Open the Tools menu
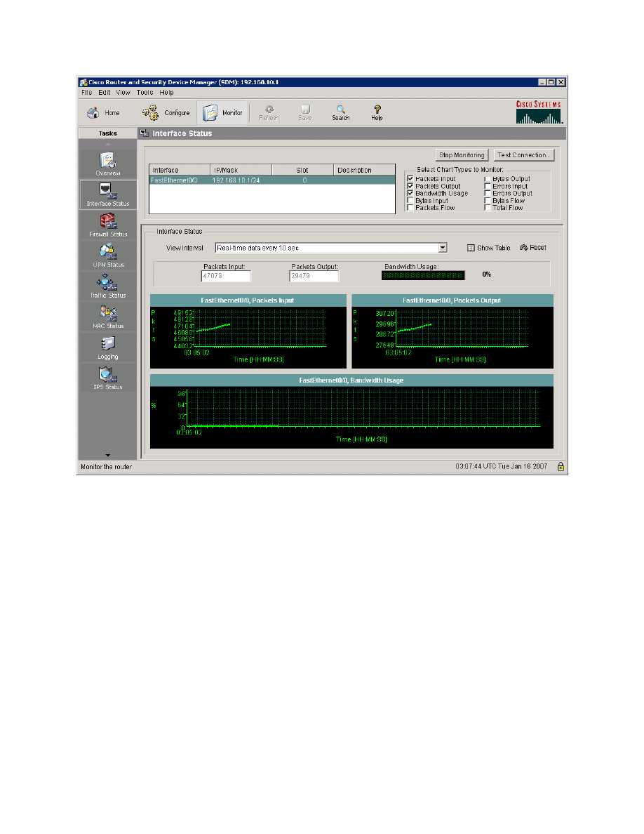 click(145, 92)
